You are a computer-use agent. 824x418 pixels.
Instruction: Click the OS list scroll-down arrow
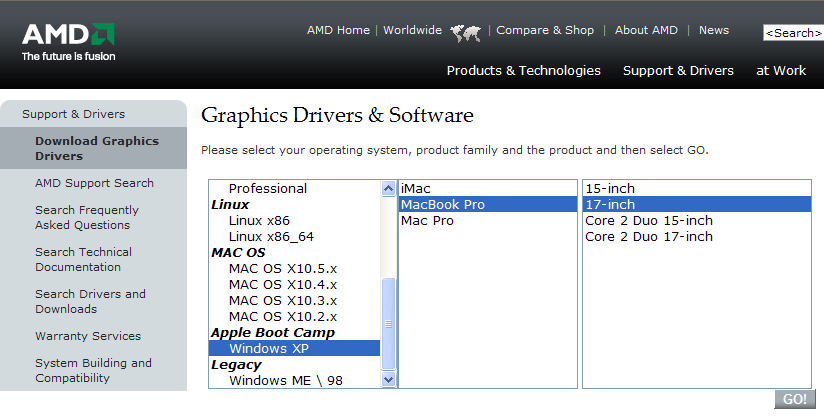point(388,379)
